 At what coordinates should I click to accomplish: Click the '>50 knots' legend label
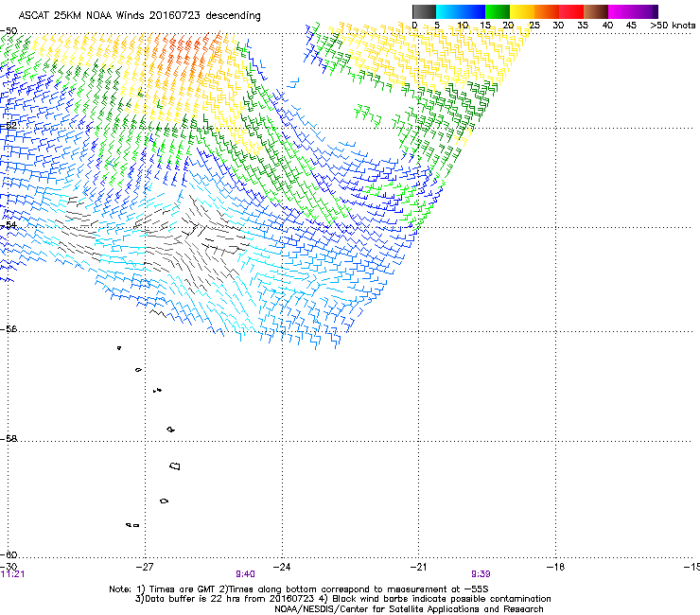673,25
